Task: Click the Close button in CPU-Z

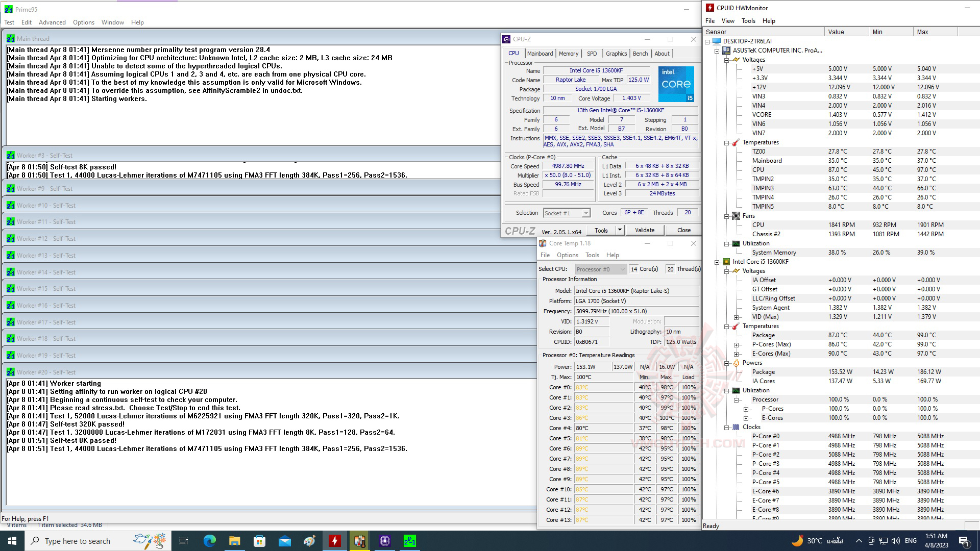Action: (683, 230)
